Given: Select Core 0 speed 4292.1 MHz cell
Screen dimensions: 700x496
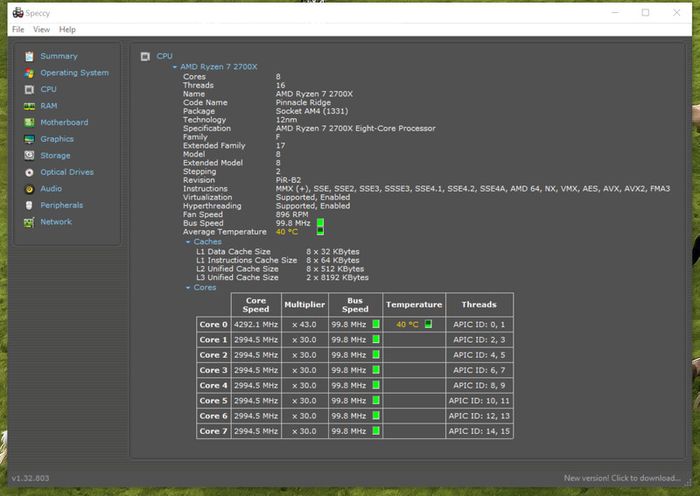Looking at the screenshot, I should point(256,324).
